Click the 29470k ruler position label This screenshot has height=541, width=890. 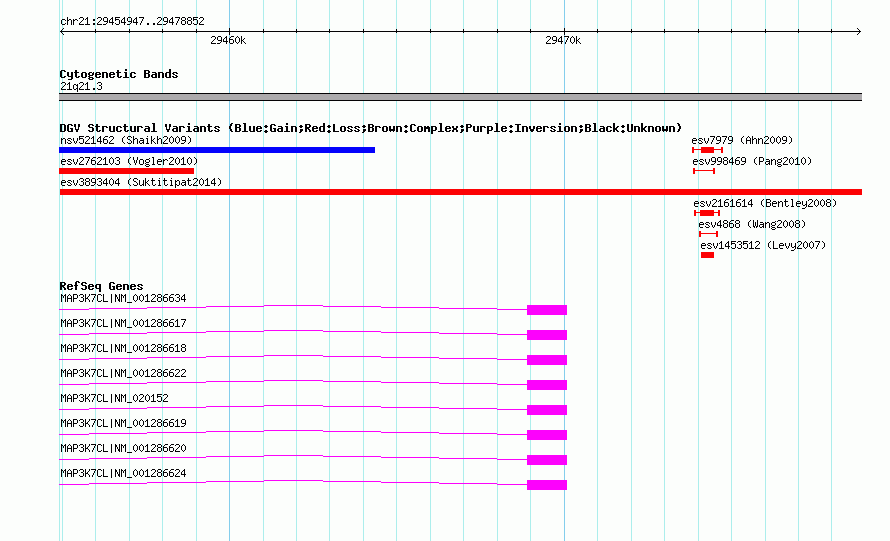pos(562,40)
